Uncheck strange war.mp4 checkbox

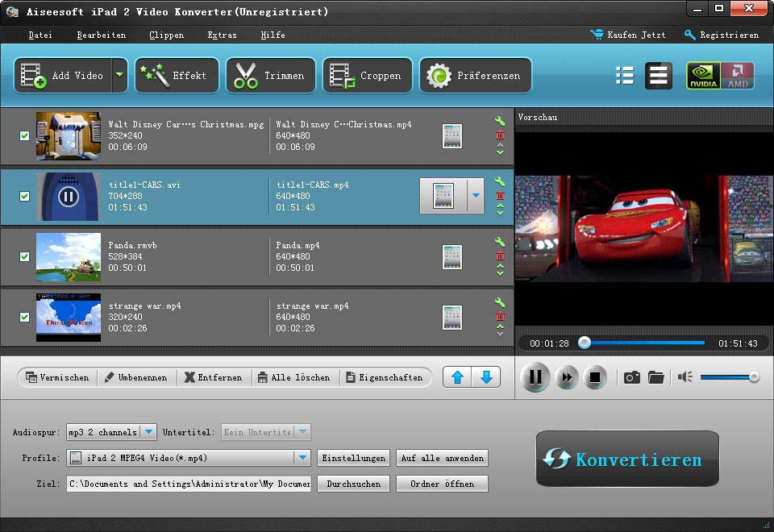pyautogui.click(x=24, y=317)
